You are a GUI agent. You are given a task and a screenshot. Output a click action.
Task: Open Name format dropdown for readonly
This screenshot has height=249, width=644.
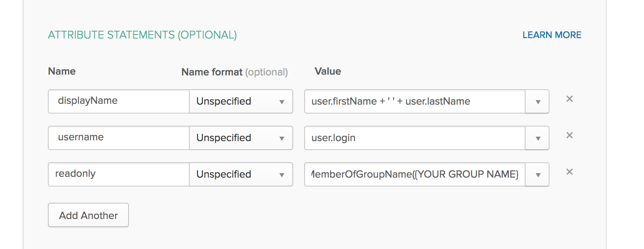click(241, 174)
